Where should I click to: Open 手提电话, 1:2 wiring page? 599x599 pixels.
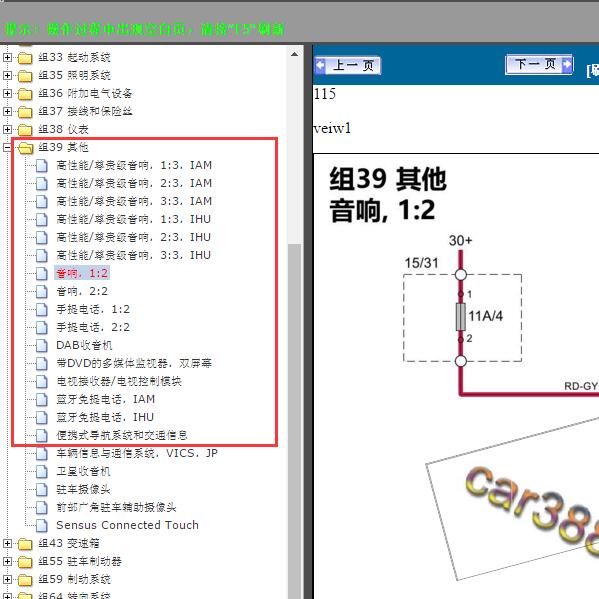pos(93,309)
